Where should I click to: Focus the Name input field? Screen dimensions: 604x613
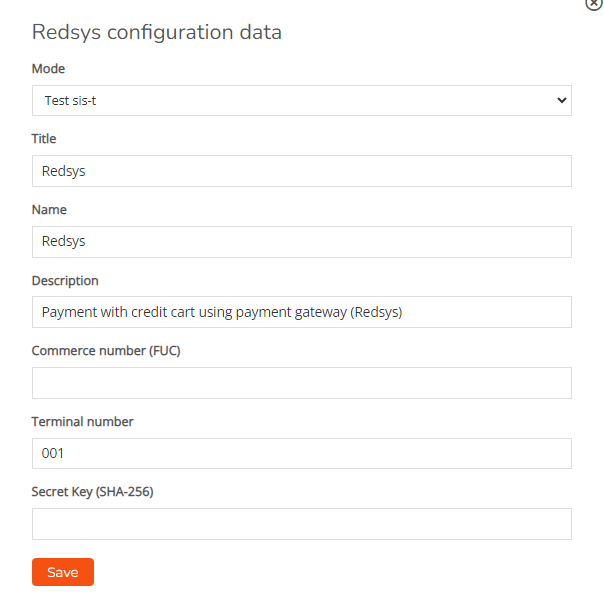point(301,242)
